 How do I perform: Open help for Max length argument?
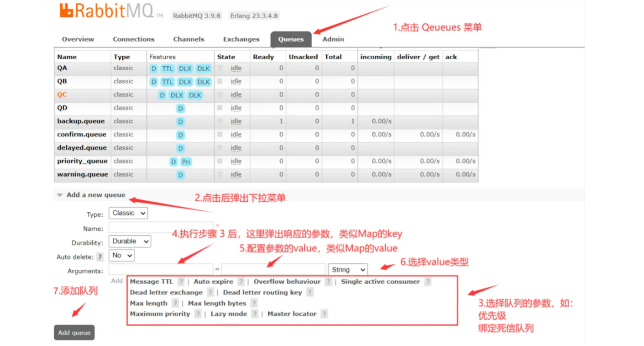175,303
